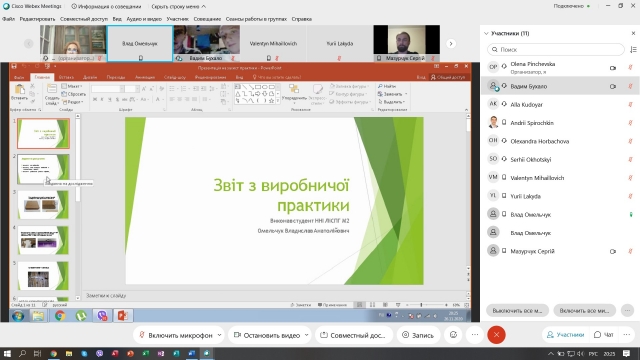
Task: Click PowerPoint icon on shared Windows 7 taskbar
Action: click(122, 316)
